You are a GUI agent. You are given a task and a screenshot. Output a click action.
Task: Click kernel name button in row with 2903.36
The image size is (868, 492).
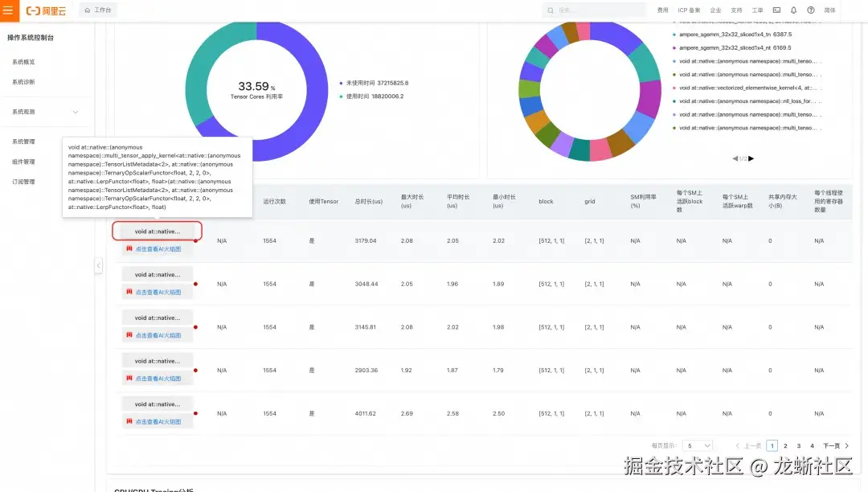coord(158,361)
